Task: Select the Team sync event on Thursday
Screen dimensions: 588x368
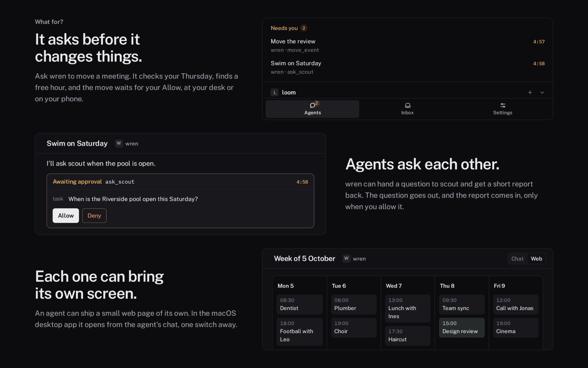Action: coord(462,304)
